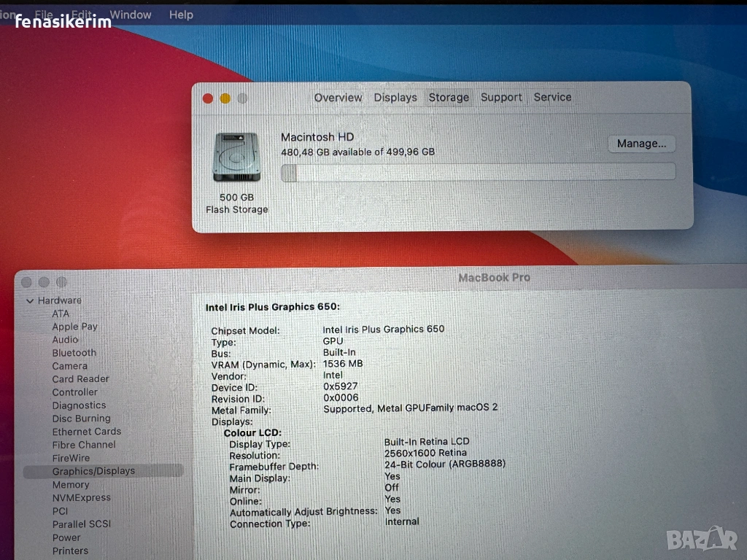Image resolution: width=747 pixels, height=560 pixels.
Task: Choose NVMExpress in the sidebar
Action: coord(82,498)
